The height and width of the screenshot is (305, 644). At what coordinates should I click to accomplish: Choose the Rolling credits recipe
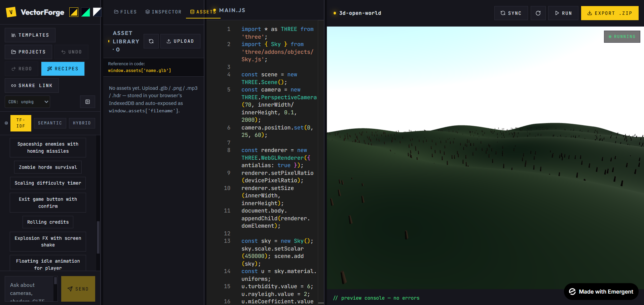coord(48,222)
